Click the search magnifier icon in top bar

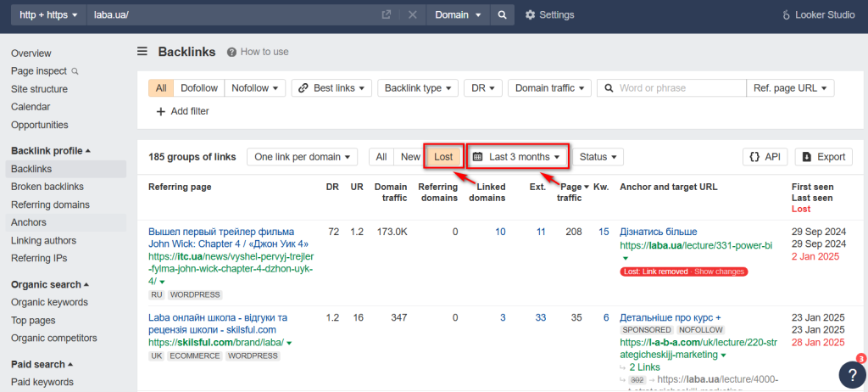pos(502,15)
